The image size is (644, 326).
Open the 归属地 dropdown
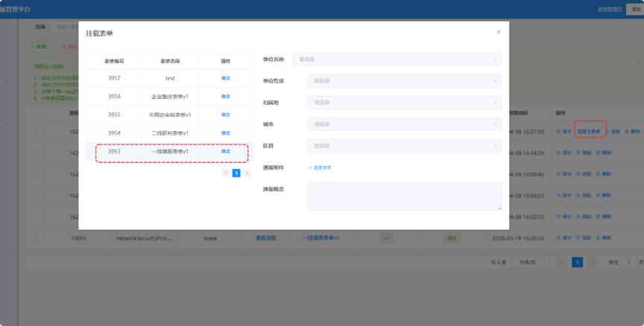pos(405,103)
